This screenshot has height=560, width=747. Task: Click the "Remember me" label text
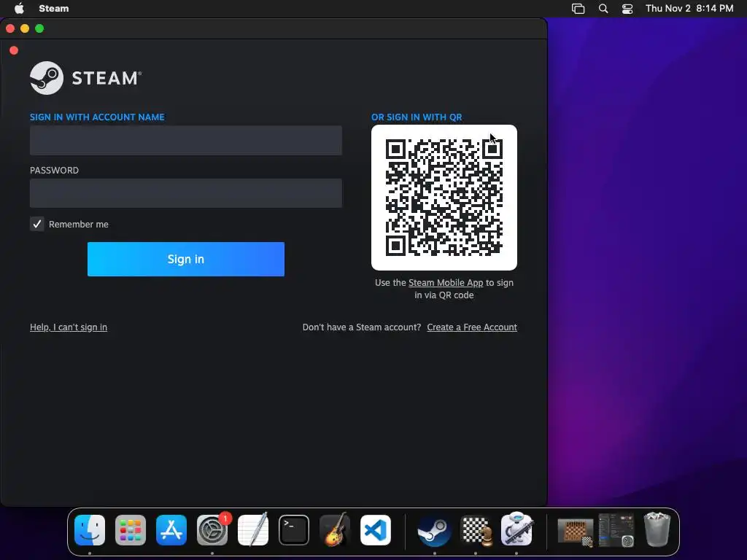[79, 225]
